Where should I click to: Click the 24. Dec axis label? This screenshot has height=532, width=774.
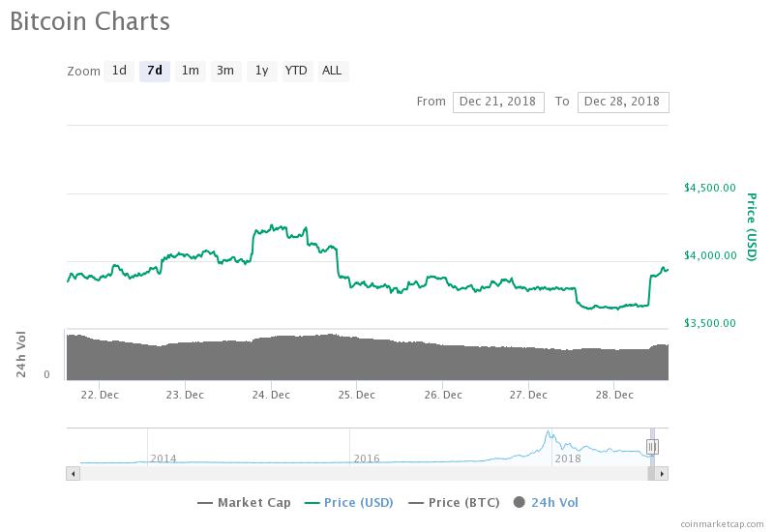point(271,395)
